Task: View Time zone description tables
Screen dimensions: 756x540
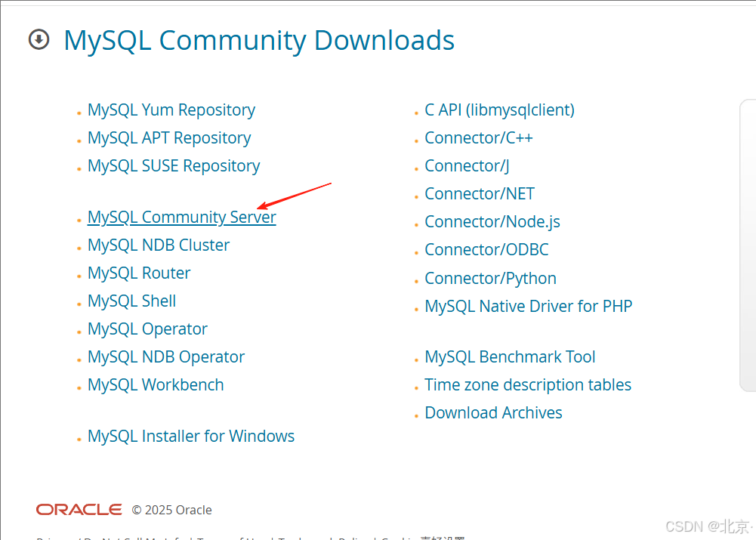Action: [528, 384]
